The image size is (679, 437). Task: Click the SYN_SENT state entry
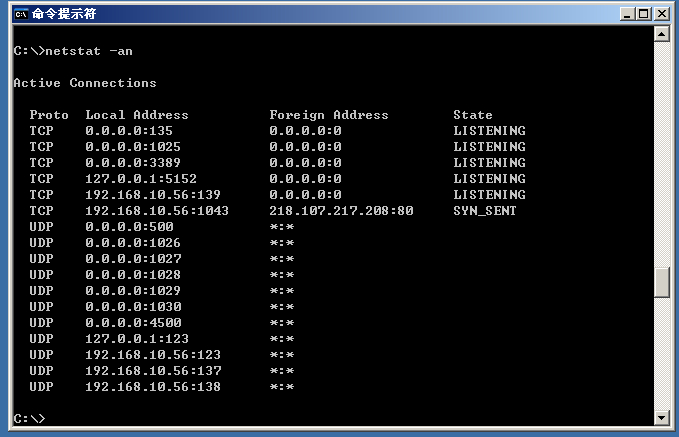click(x=485, y=211)
